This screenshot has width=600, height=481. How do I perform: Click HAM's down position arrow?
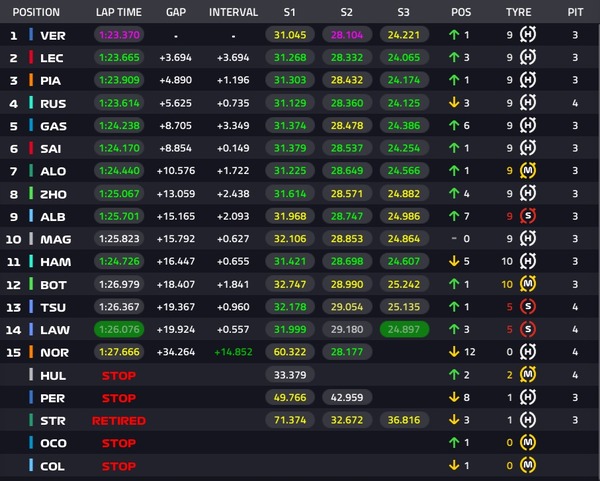(x=453, y=260)
